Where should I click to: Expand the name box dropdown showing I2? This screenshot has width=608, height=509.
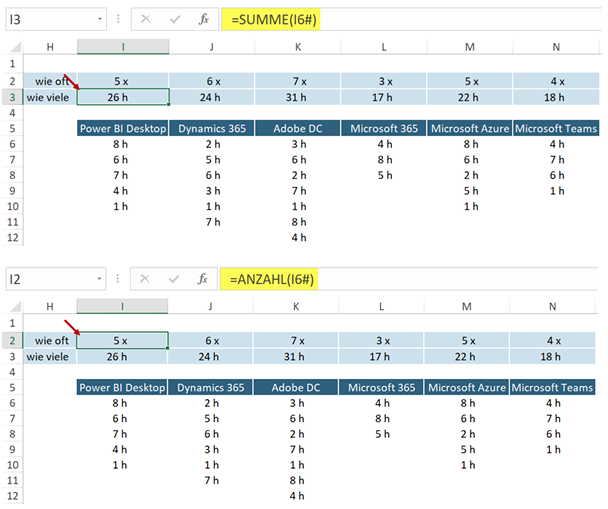[99, 279]
